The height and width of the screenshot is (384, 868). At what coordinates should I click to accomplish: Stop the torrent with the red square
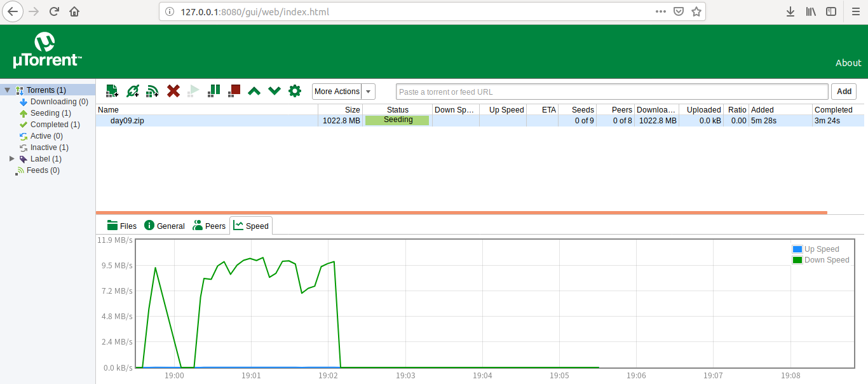(x=234, y=91)
